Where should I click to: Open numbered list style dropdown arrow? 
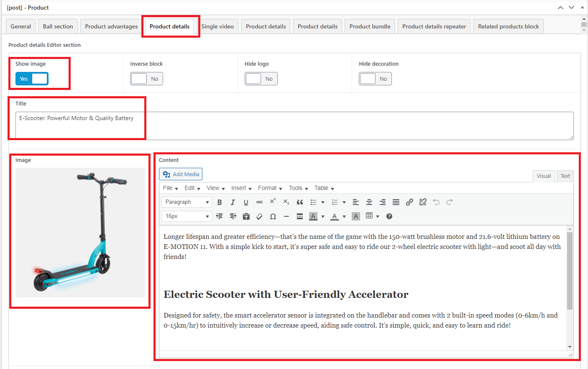click(x=344, y=202)
